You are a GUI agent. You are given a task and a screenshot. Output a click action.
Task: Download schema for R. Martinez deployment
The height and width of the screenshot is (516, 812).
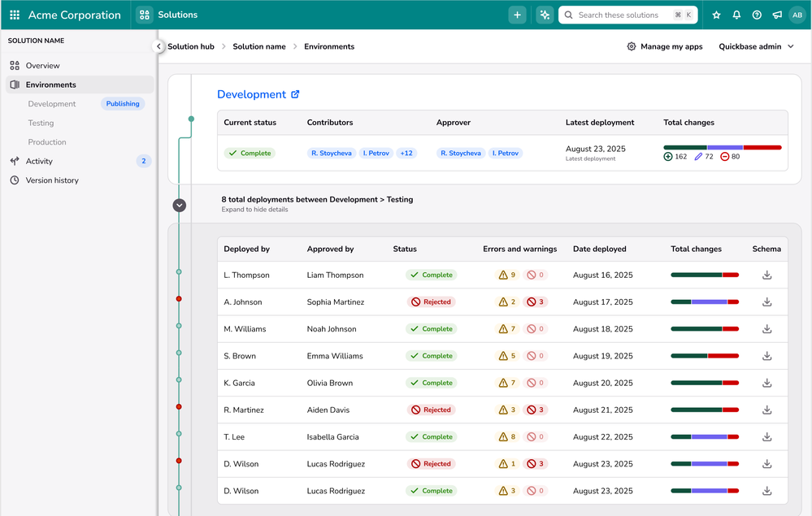coord(766,410)
